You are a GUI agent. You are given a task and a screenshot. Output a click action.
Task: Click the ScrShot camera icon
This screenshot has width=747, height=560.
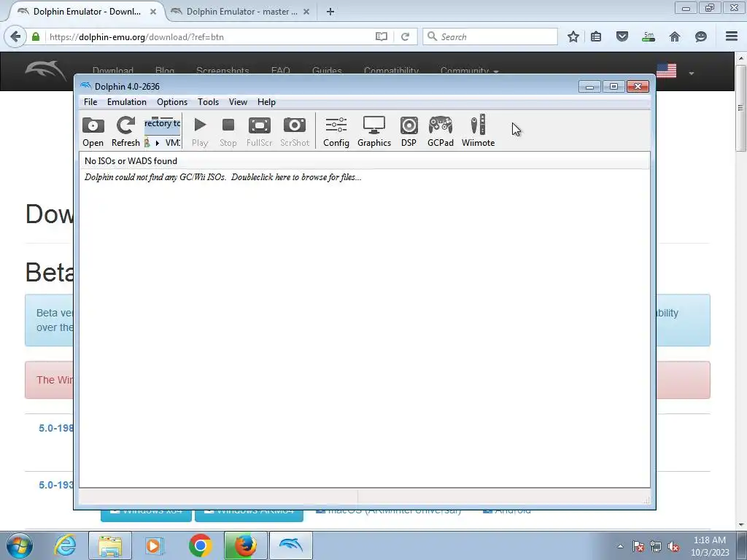coord(295,131)
